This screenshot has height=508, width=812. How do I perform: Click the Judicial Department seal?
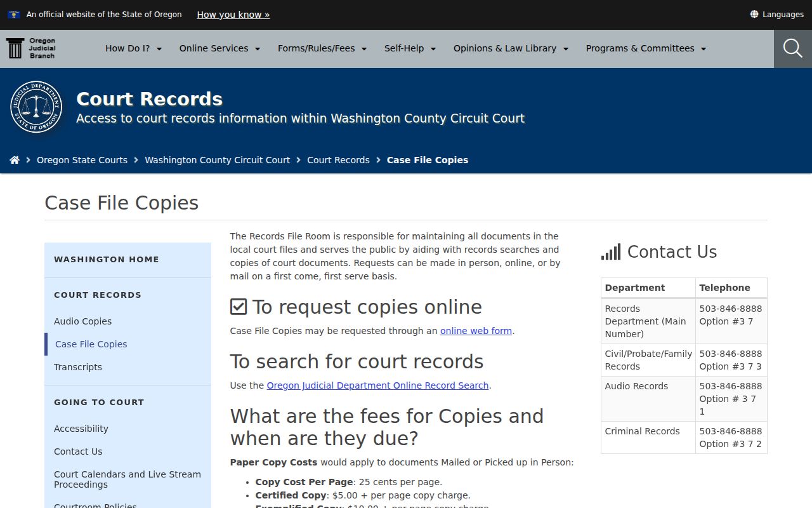[36, 107]
